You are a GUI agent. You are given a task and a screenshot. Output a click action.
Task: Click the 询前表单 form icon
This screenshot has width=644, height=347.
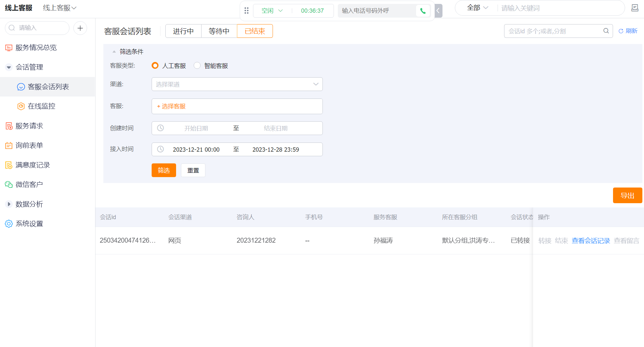[x=9, y=145]
